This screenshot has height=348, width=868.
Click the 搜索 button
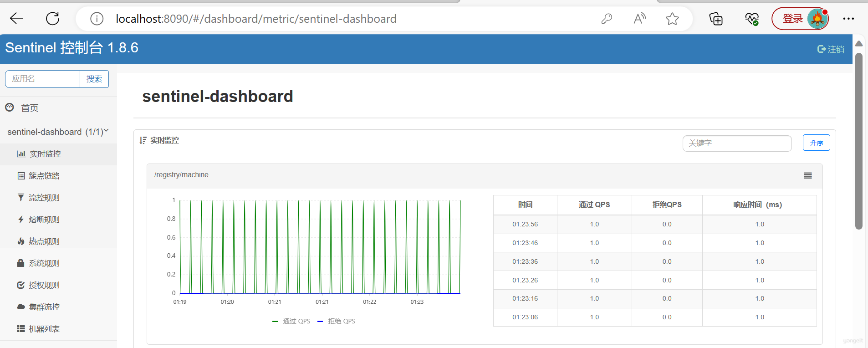[94, 79]
